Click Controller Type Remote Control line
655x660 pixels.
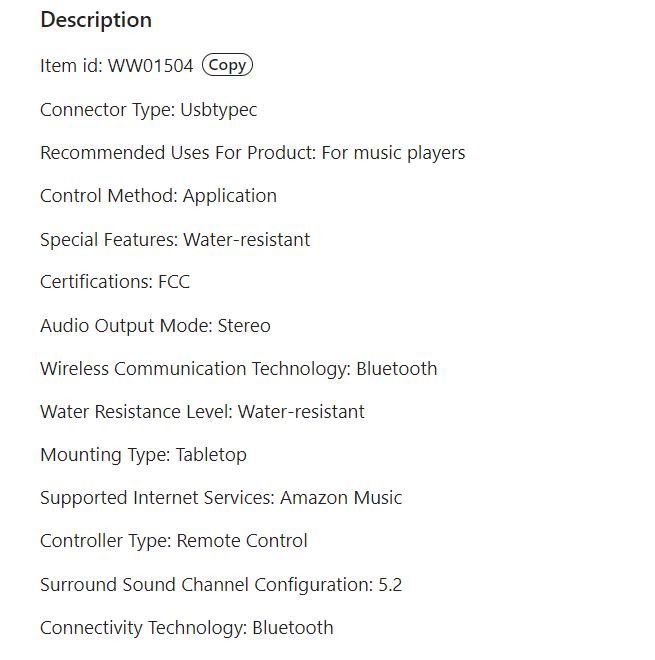[174, 541]
